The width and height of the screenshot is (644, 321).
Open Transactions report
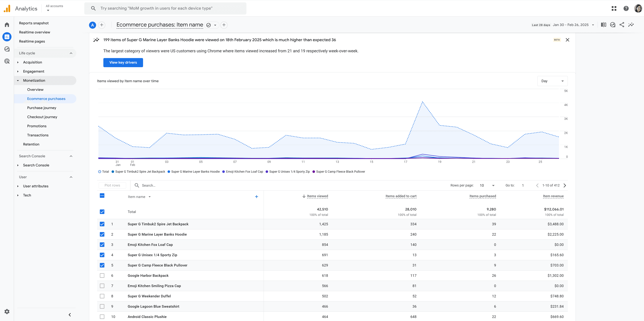[38, 135]
